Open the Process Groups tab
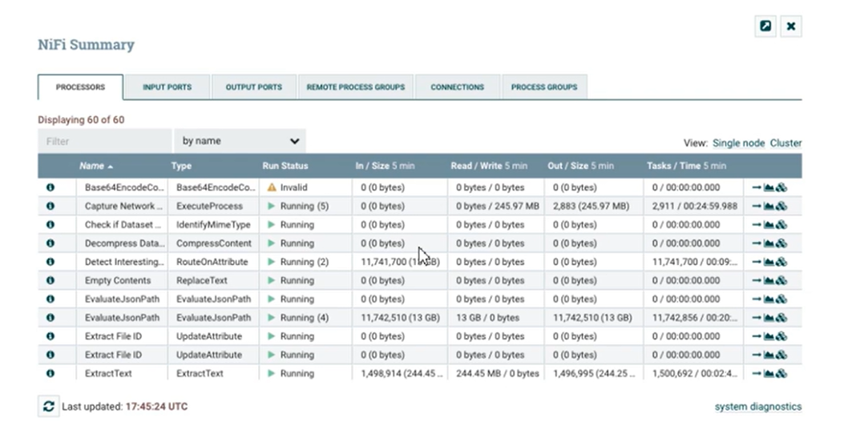The image size is (868, 426). [544, 87]
